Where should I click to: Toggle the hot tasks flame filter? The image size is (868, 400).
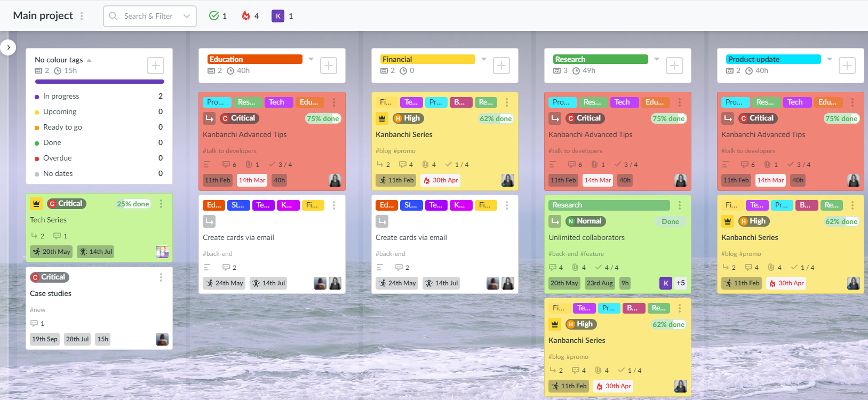[250, 16]
